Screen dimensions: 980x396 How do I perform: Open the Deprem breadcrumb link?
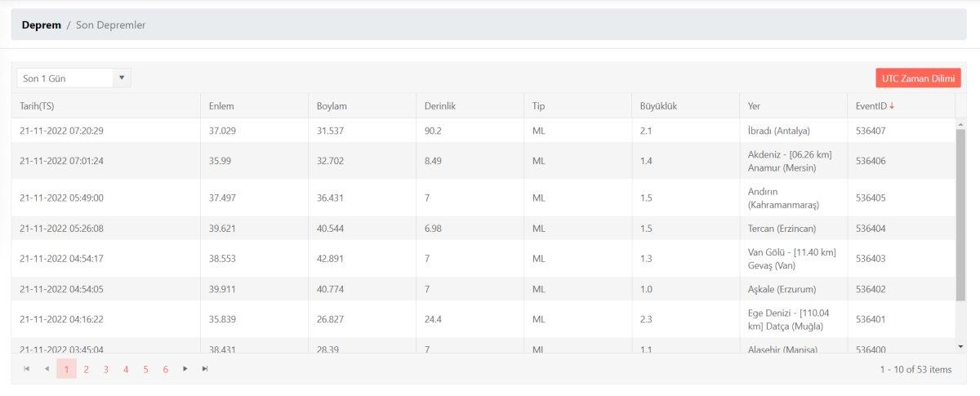pyautogui.click(x=42, y=25)
